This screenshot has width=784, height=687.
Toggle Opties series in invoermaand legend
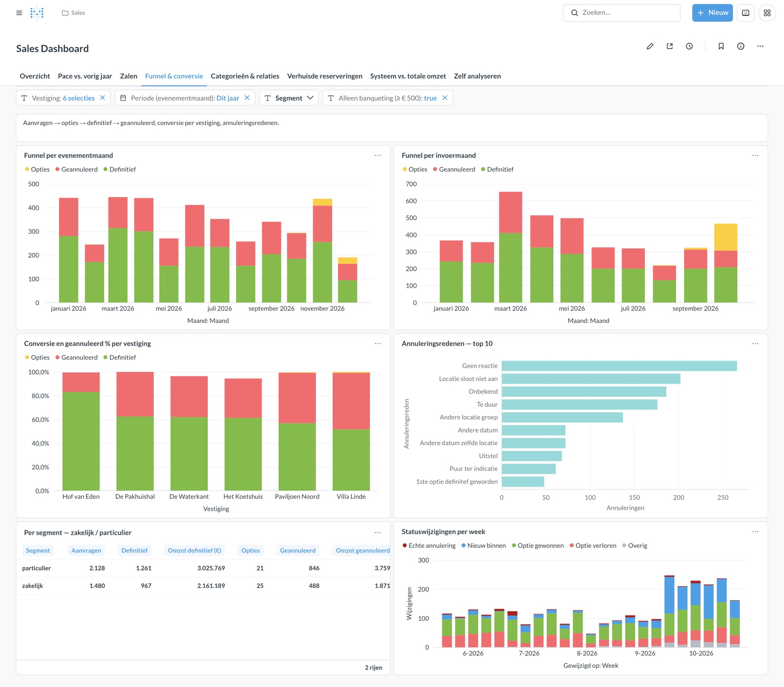click(x=415, y=169)
